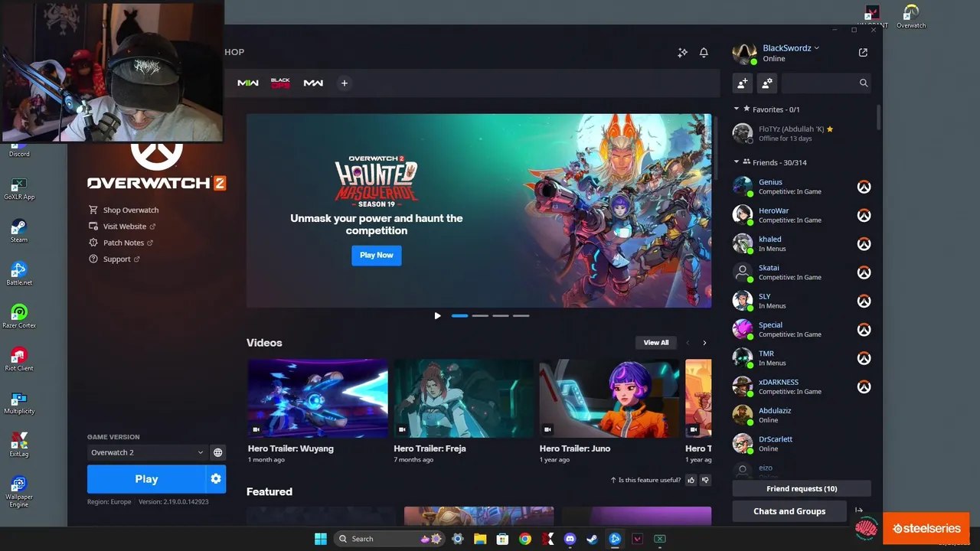Select the Modern Warfare tab beside plus
The height and width of the screenshot is (551, 980).
click(x=313, y=83)
